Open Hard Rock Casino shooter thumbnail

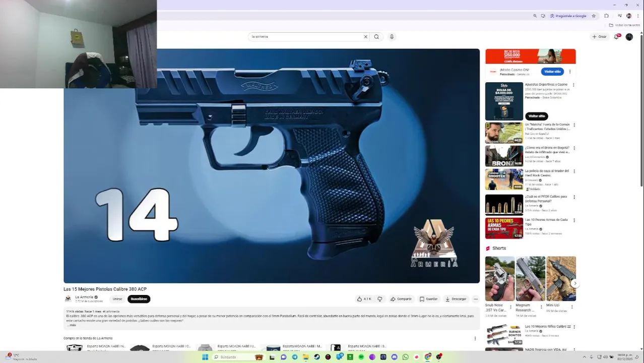[504, 179]
